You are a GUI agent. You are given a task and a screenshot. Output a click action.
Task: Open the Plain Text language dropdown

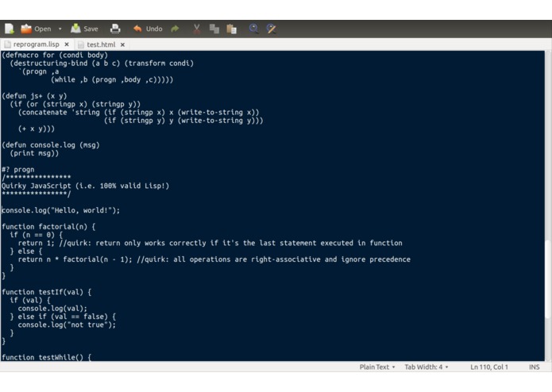[377, 367]
